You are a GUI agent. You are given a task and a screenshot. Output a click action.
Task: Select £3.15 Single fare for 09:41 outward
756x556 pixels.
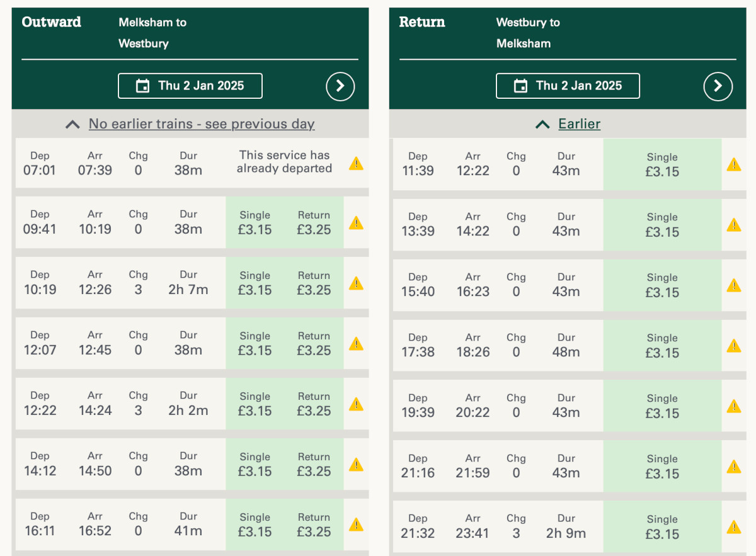[255, 223]
